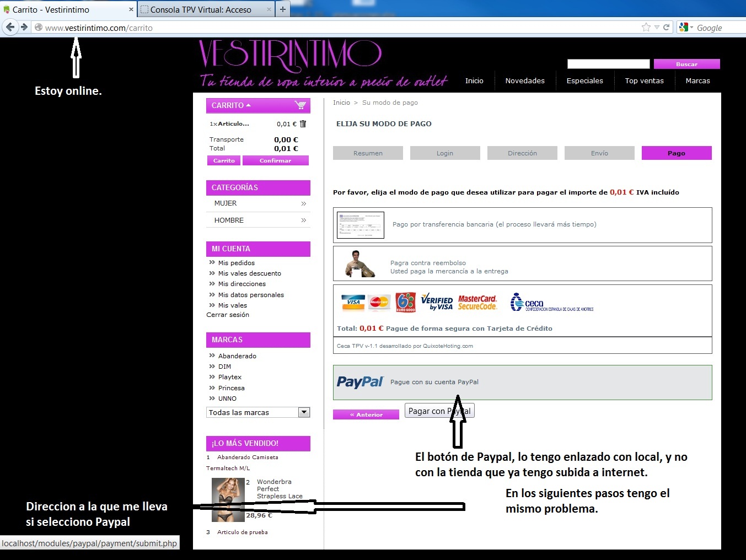746x560 pixels.
Task: Click the delivery man cash-on-delivery image
Action: 360,263
